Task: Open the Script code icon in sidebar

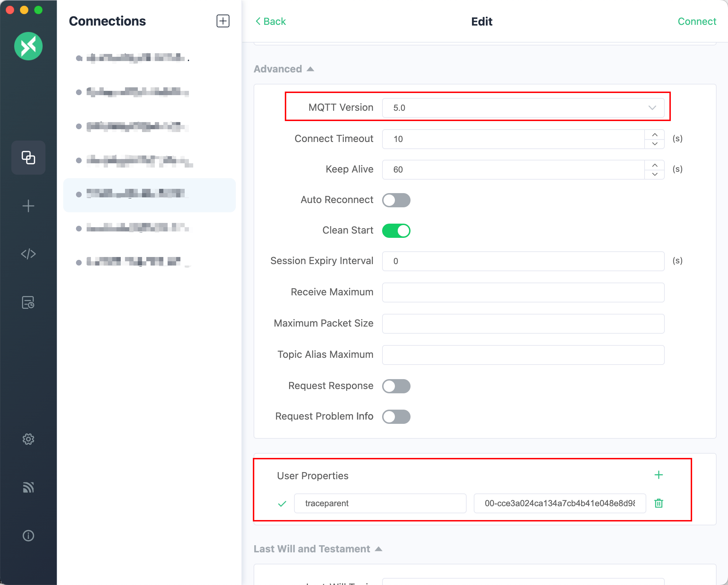Action: click(28, 254)
